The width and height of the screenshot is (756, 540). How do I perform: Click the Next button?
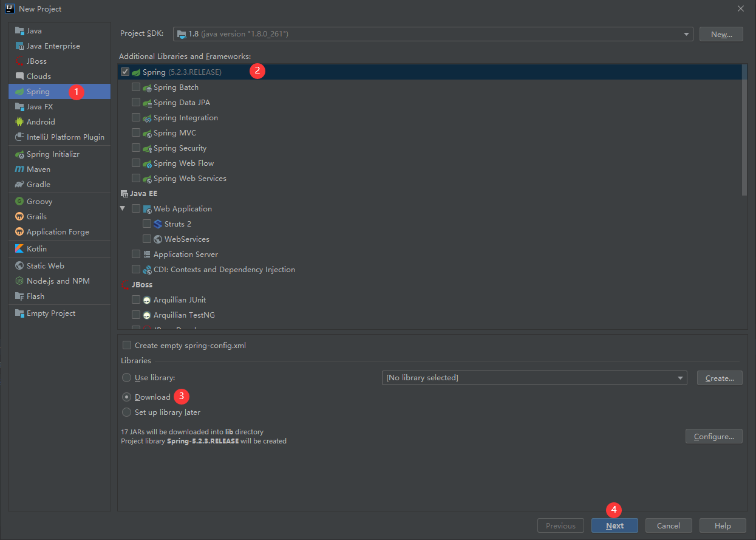[615, 525]
